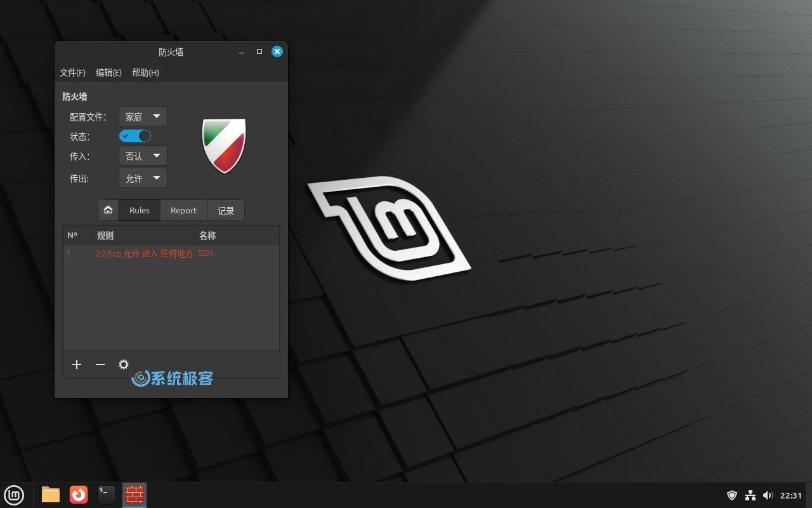Click the 规则 column header
This screenshot has height=508, width=812.
[x=144, y=236]
